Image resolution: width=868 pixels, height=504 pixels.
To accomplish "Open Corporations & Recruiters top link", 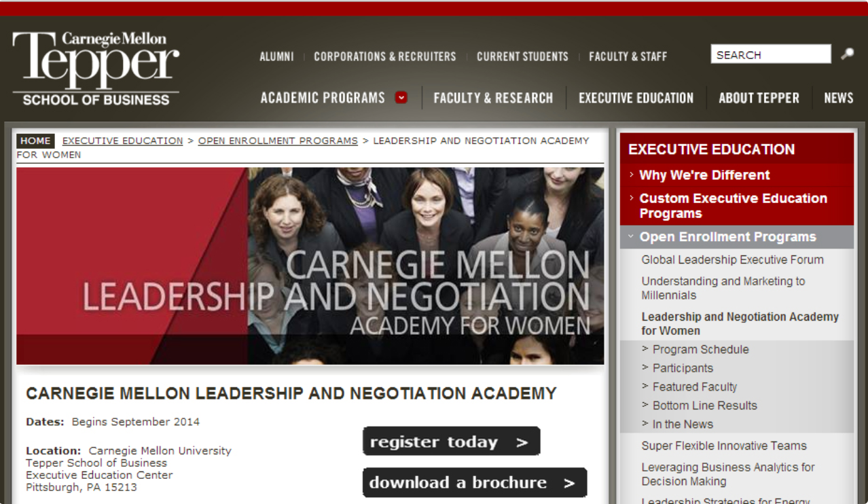I will click(x=385, y=57).
